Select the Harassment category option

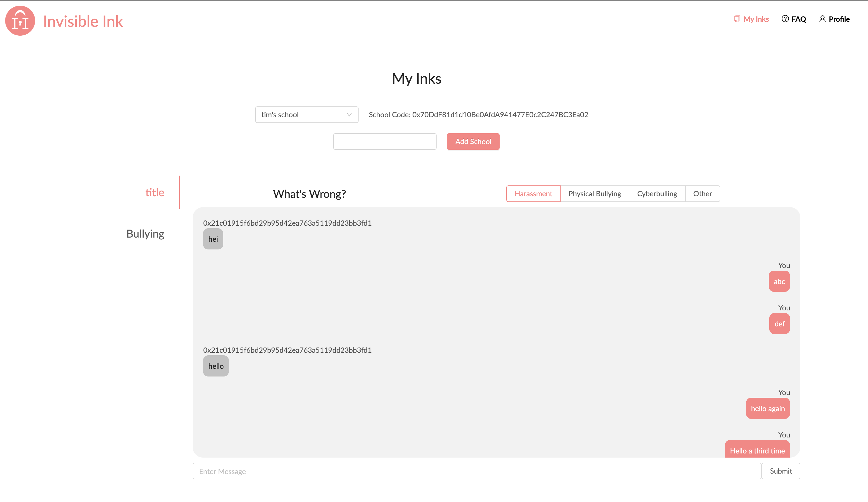pos(533,193)
